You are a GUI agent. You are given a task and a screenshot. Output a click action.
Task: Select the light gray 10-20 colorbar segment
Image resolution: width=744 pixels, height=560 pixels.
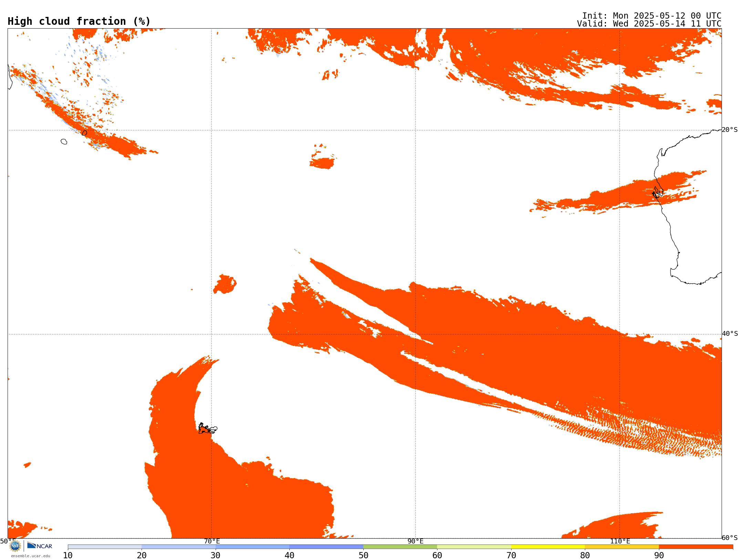coord(105,547)
